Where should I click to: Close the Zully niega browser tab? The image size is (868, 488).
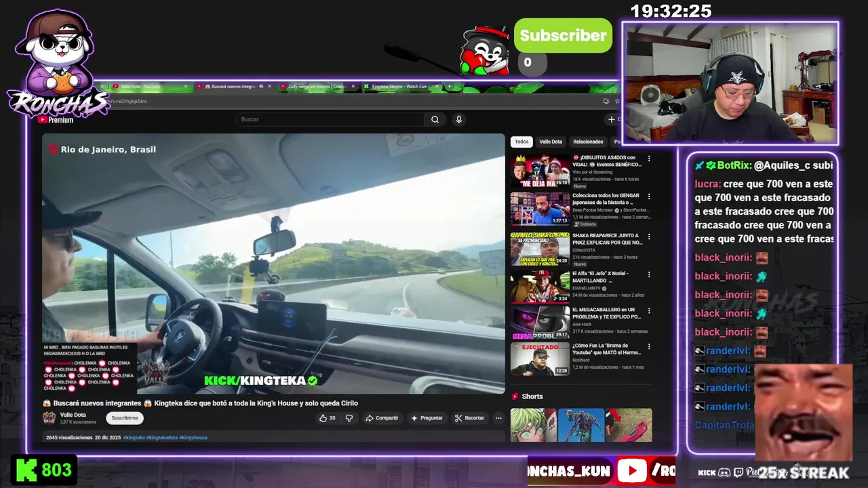pos(353,87)
